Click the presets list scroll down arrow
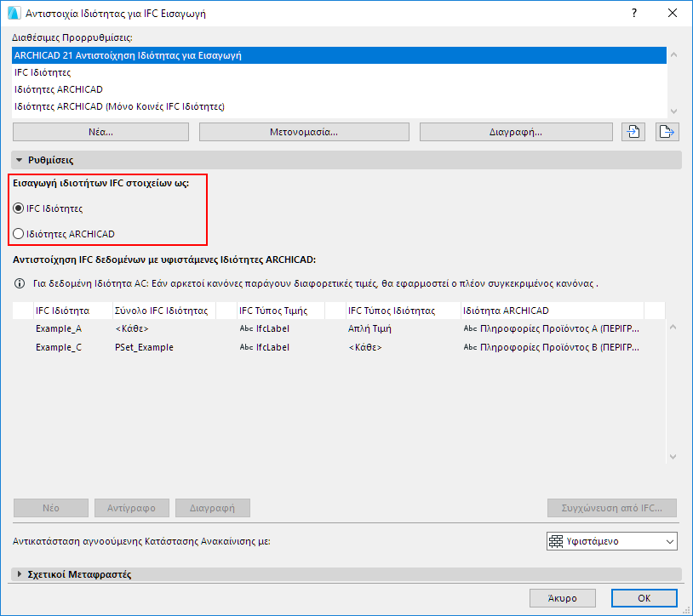Image resolution: width=693 pixels, height=616 pixels. [673, 111]
